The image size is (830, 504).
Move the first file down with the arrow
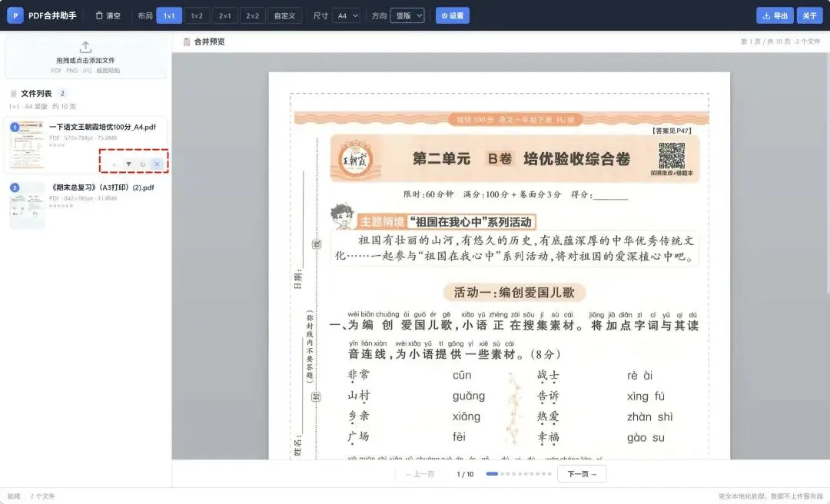pos(128,164)
